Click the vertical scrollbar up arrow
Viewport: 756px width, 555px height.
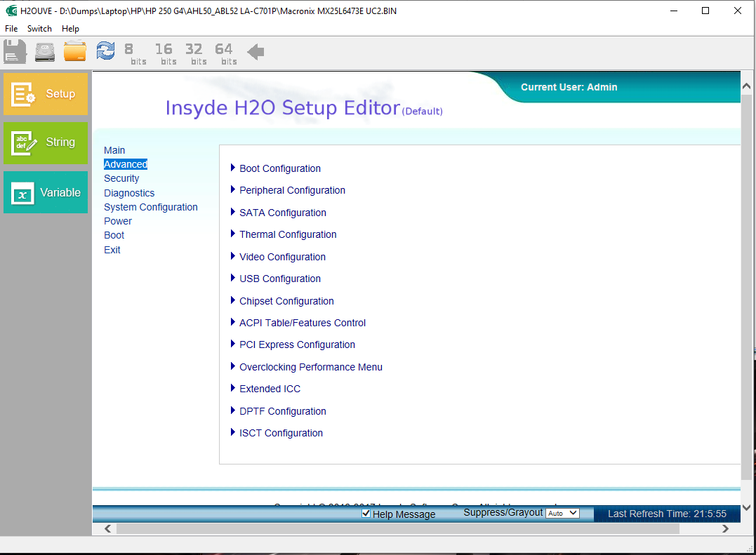(x=746, y=86)
